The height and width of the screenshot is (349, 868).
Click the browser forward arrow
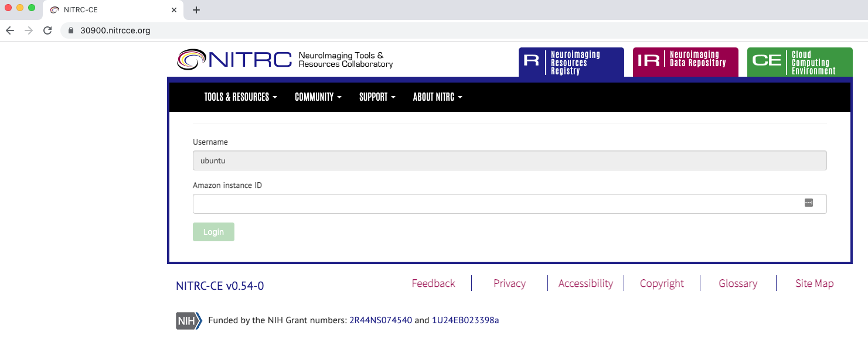(29, 30)
